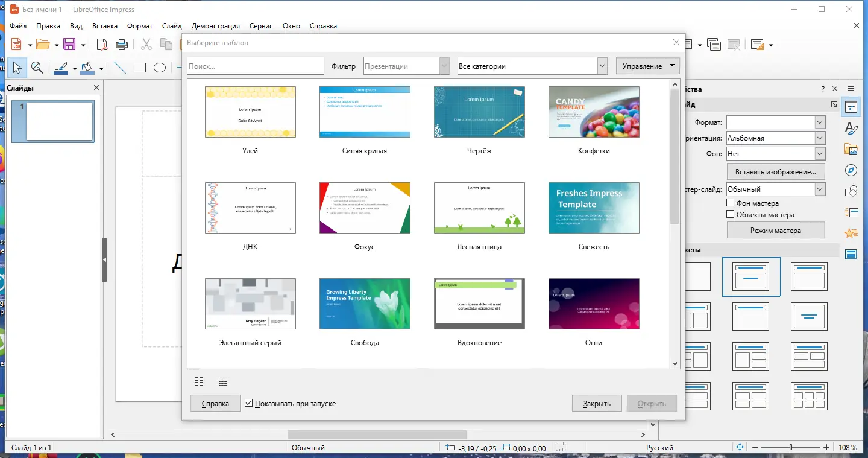Click the Line Color brush swatch
868x458 pixels.
[61, 68]
